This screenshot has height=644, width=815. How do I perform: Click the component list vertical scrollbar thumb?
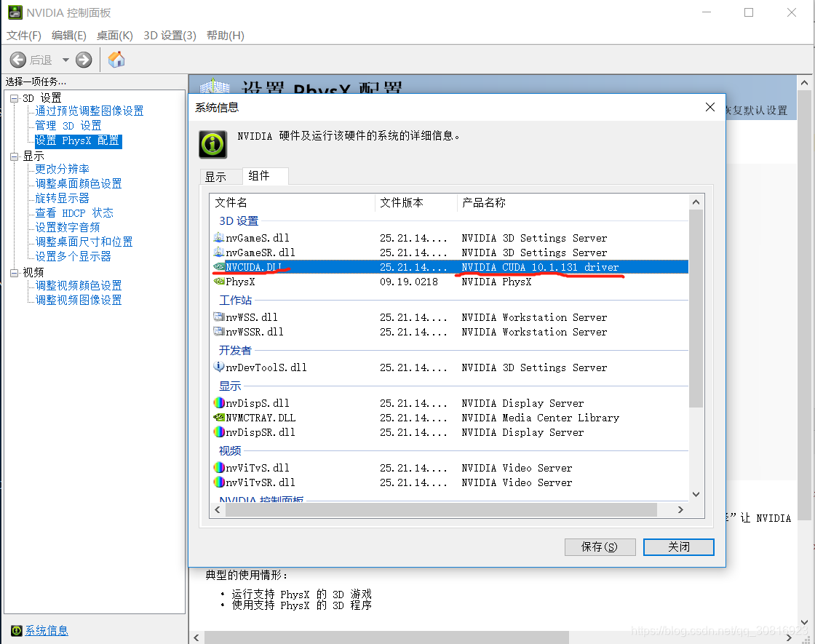tap(696, 309)
